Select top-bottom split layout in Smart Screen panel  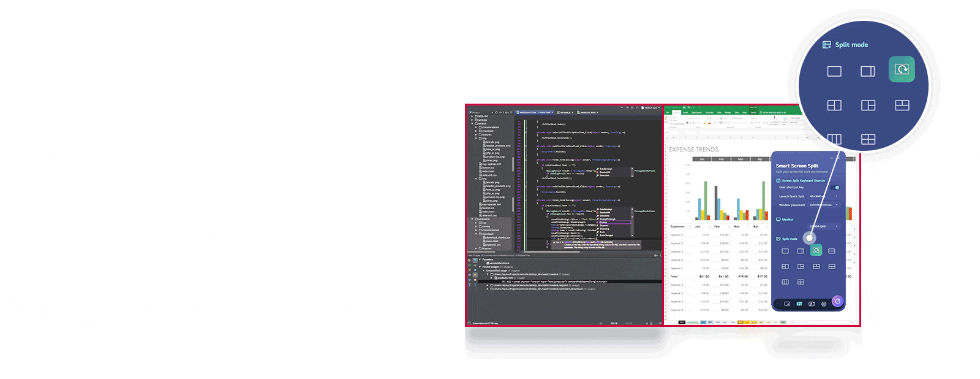pyautogui.click(x=831, y=251)
